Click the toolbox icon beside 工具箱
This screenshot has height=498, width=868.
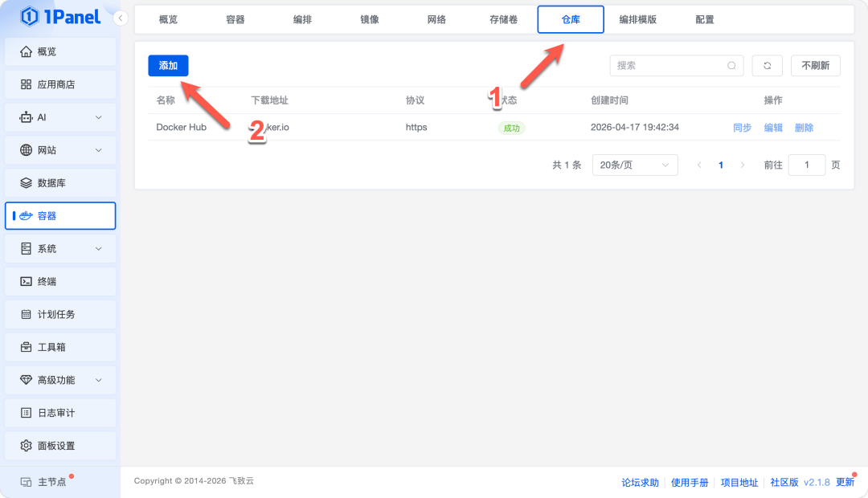coord(26,347)
